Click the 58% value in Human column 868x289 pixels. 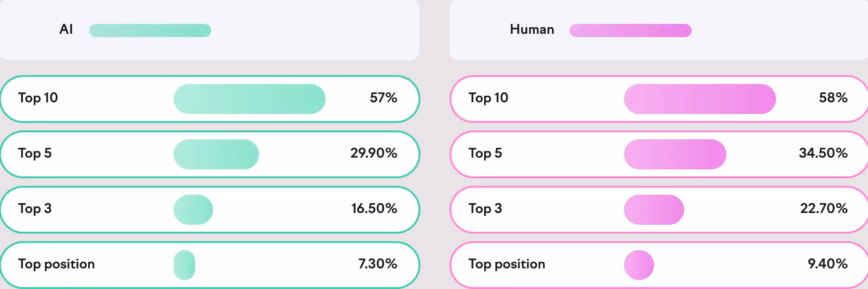833,98
